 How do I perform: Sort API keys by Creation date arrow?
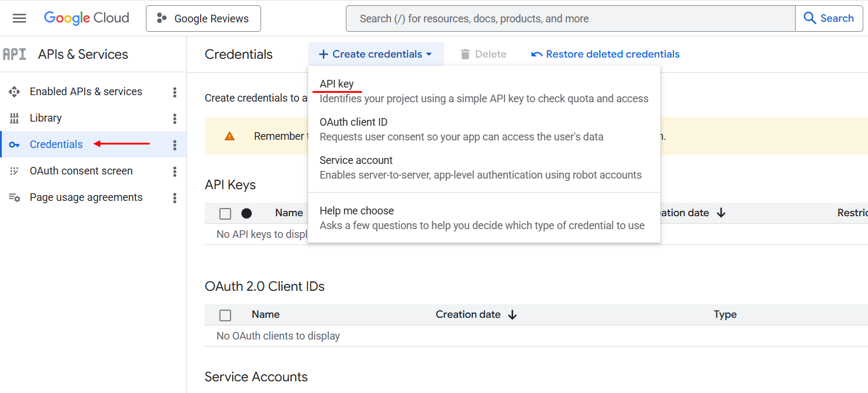(722, 213)
